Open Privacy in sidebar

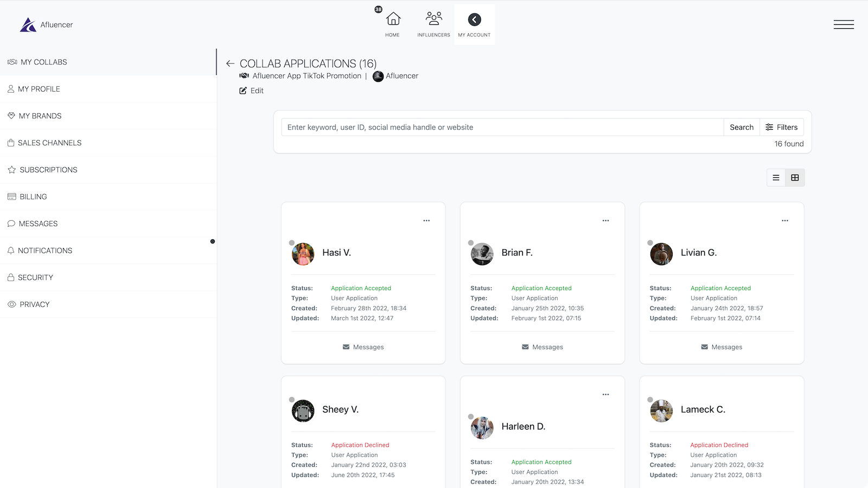(x=108, y=304)
